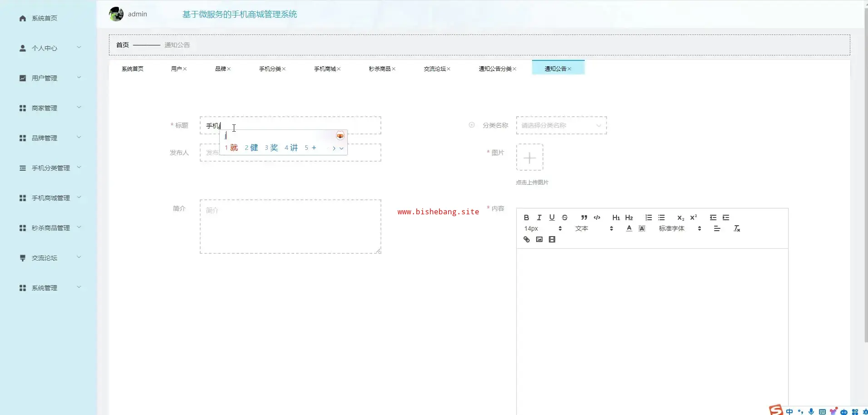
Task: Insert a video into the editor
Action: 552,239
